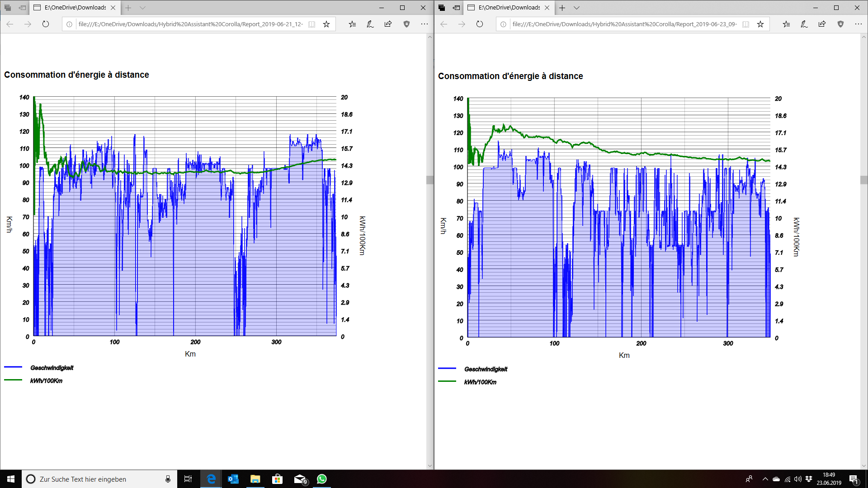868x488 pixels.
Task: Click left window vertical scrollbar thumb
Action: point(430,180)
